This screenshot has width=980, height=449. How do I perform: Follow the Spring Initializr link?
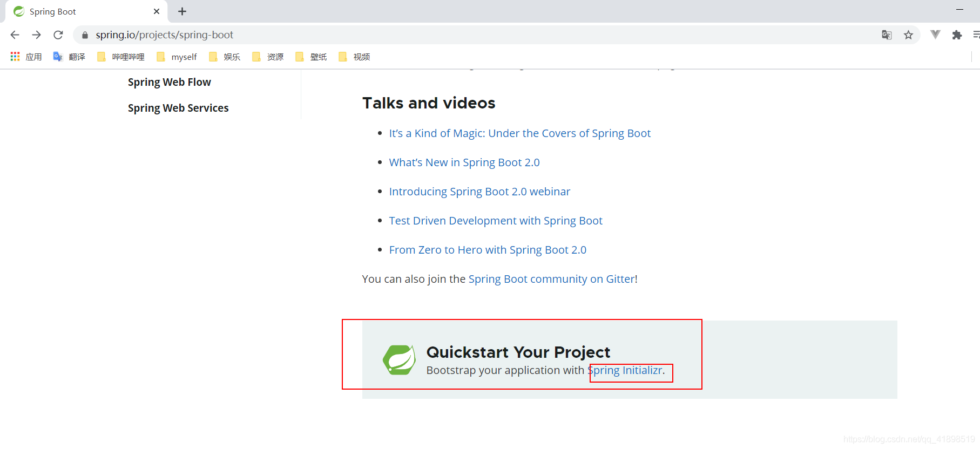625,370
